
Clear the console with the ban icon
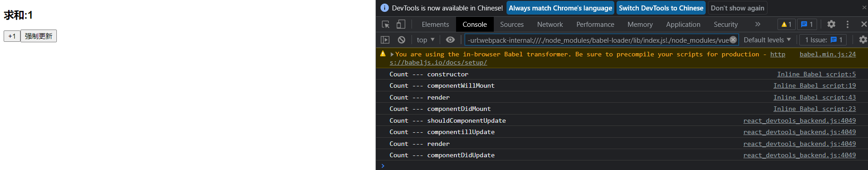pos(401,40)
